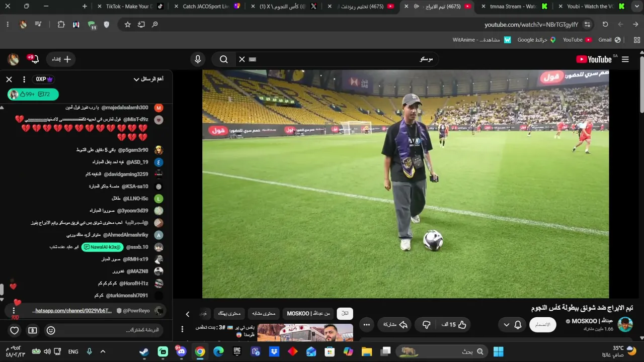The height and width of the screenshot is (362, 644).
Task: Open options for the @PowrReyo pinned message
Action: pyautogui.click(x=14, y=311)
